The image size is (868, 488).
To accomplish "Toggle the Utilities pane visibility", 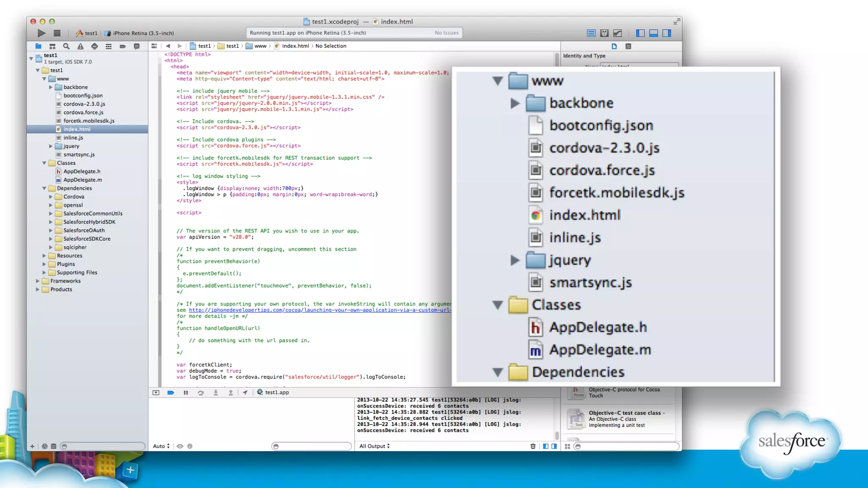I will point(667,33).
